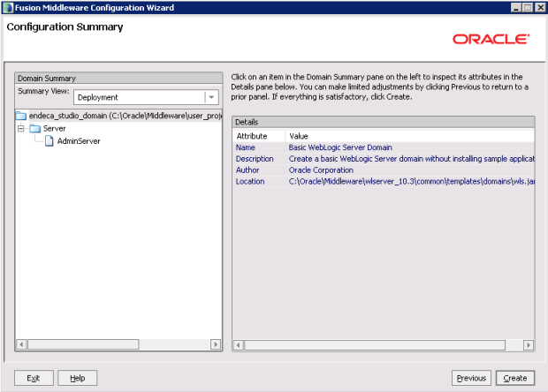
Task: Exit the configuration wizard
Action: tap(34, 378)
